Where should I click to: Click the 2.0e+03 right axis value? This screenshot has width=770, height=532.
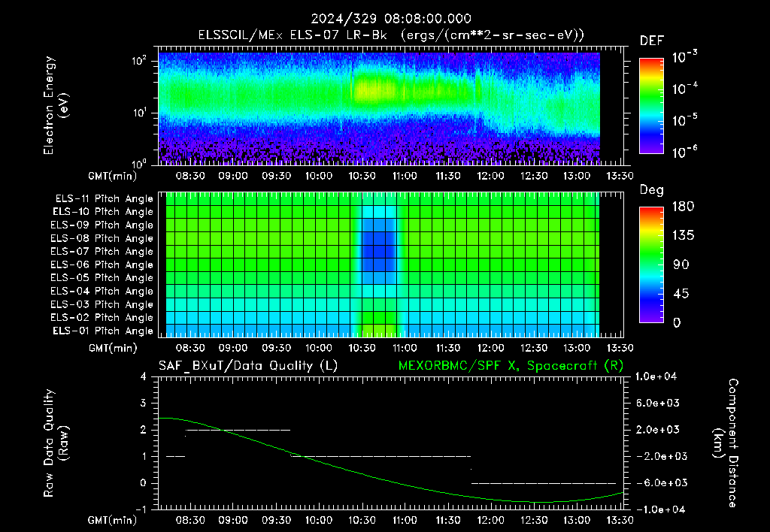coord(657,429)
